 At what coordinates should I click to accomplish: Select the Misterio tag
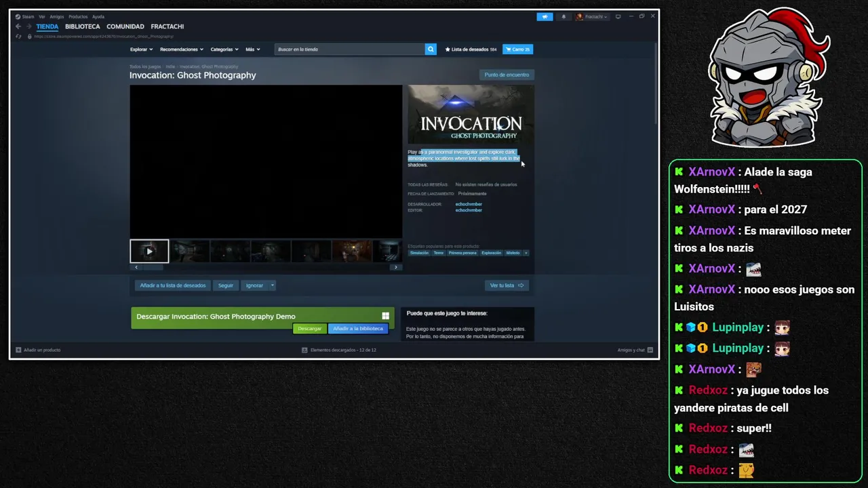[x=513, y=253]
